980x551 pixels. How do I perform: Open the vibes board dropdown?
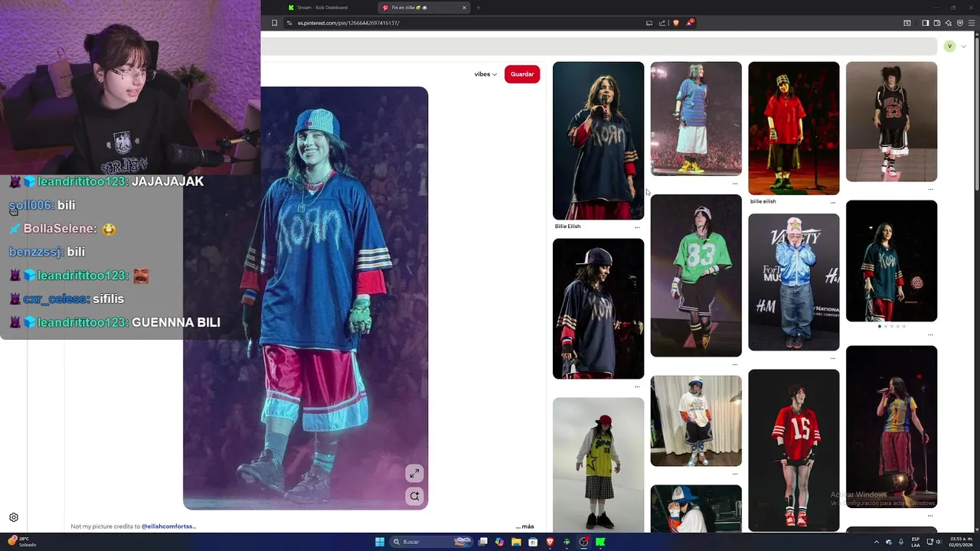pos(485,74)
